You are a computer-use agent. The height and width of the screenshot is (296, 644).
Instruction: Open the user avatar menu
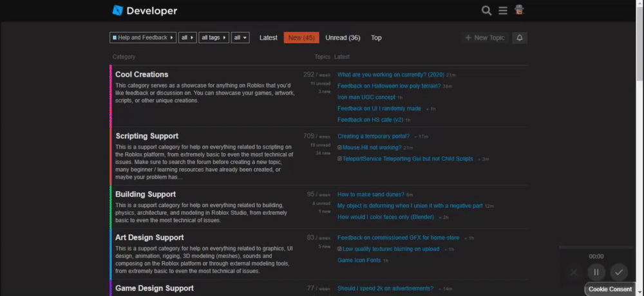pyautogui.click(x=520, y=10)
